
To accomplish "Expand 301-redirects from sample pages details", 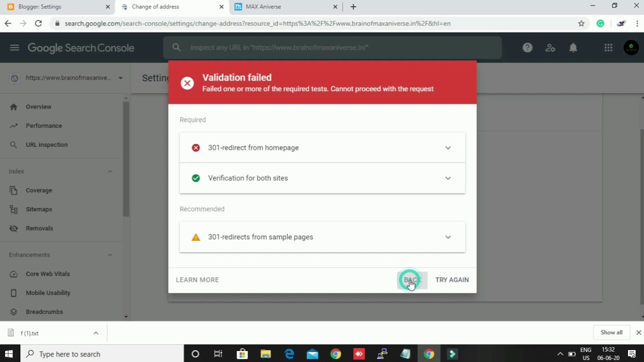I will [448, 237].
